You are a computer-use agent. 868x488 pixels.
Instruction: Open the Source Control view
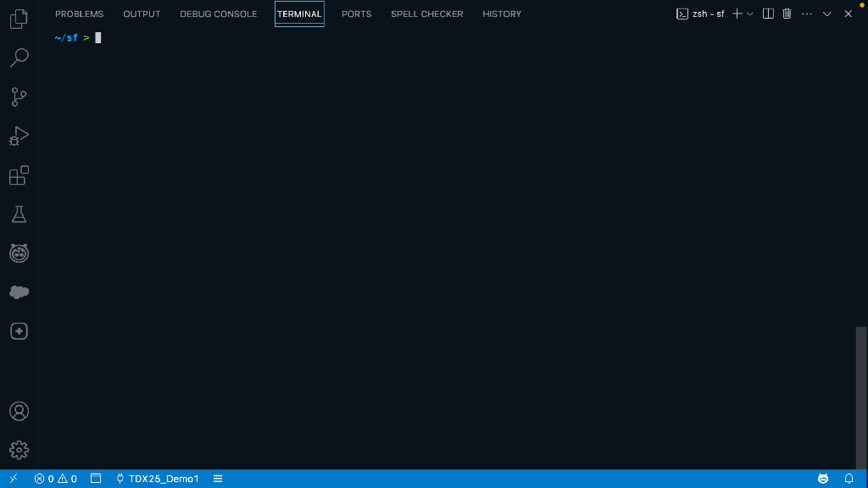[x=19, y=97]
